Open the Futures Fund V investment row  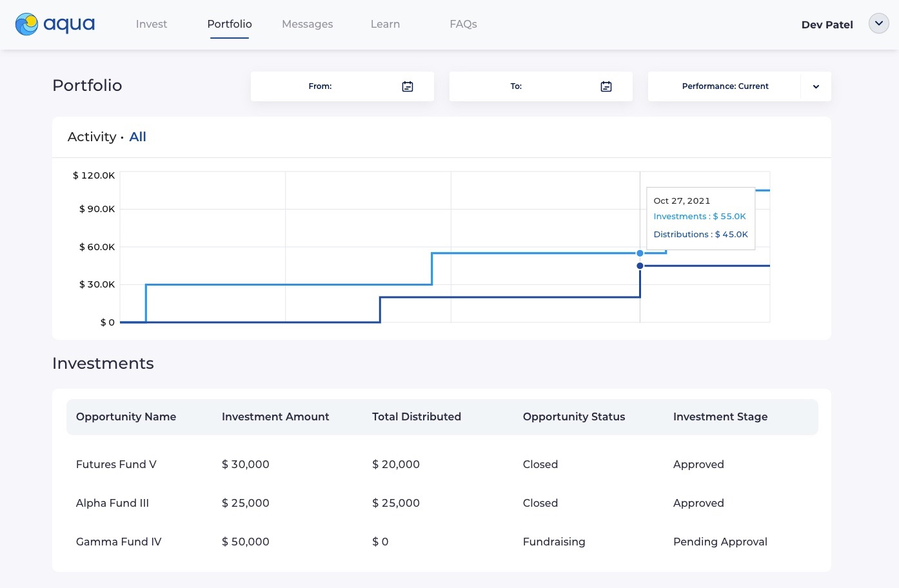pos(116,464)
